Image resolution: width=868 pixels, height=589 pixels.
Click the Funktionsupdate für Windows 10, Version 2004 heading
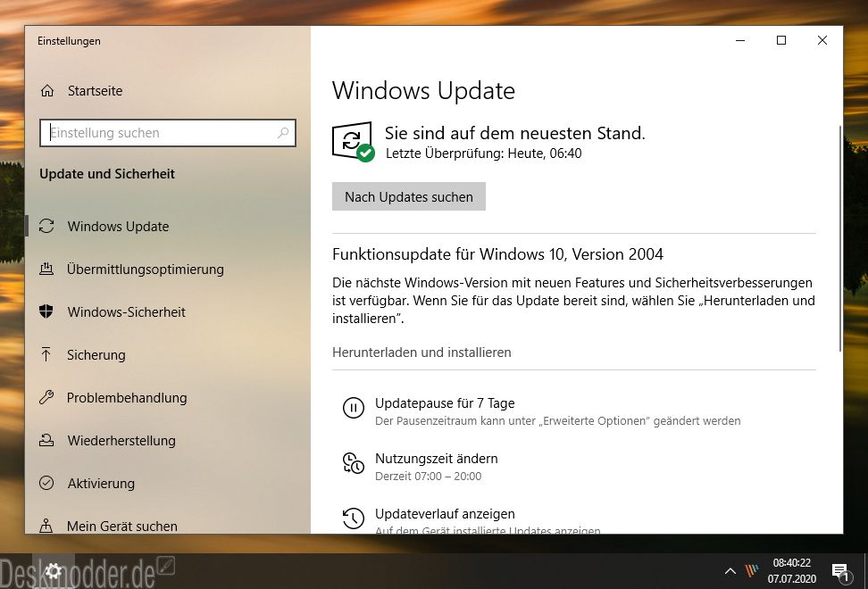(x=497, y=253)
